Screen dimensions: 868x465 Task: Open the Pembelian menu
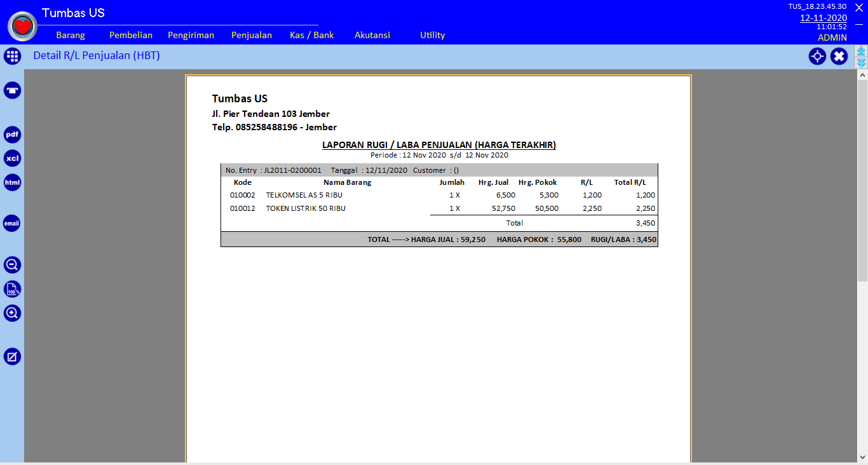pos(131,35)
